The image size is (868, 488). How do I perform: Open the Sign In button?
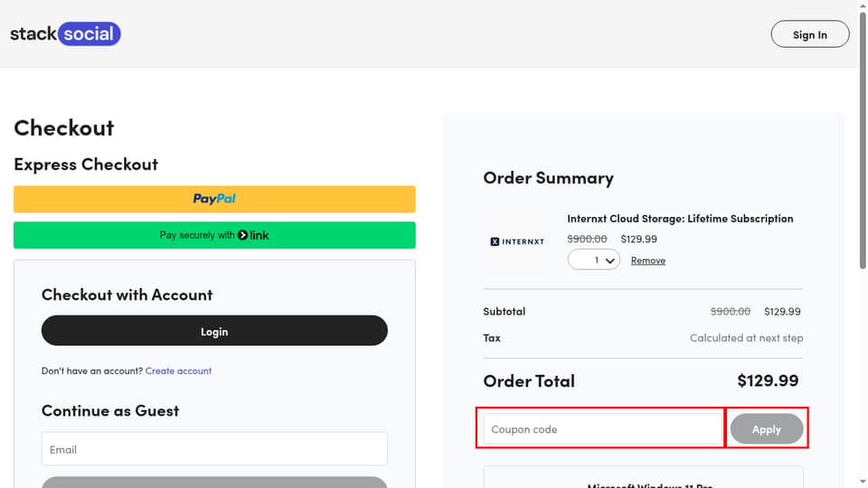tap(809, 34)
